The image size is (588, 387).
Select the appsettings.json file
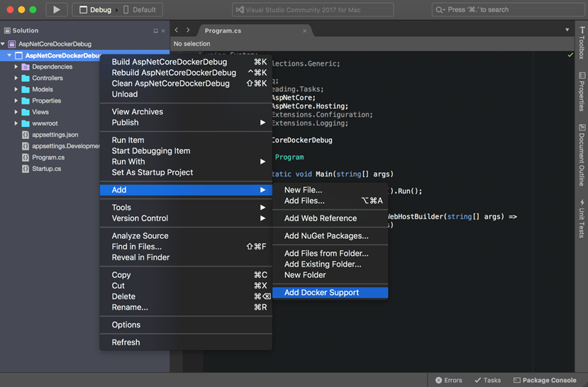[x=55, y=135]
